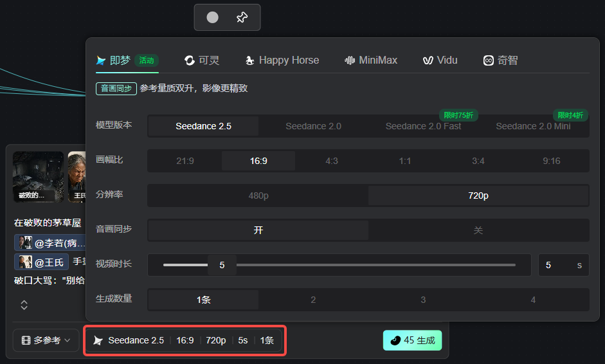This screenshot has width=605, height=364.
Task: Open the 破败的... reference thumbnail
Action: point(38,177)
